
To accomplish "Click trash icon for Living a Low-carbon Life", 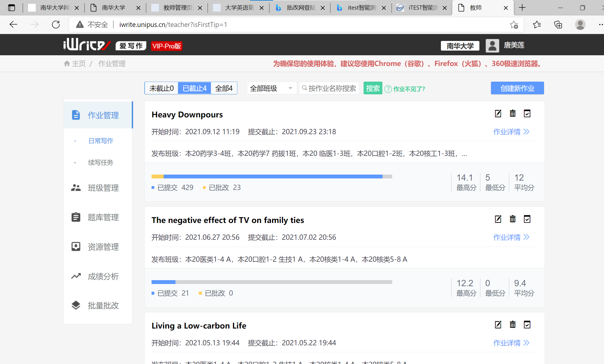I will [512, 325].
